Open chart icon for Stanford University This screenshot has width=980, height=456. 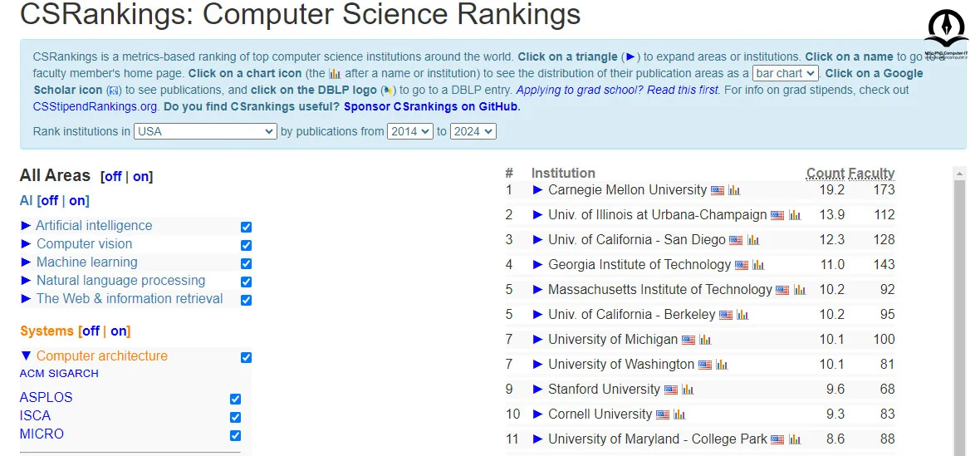pyautogui.click(x=688, y=390)
